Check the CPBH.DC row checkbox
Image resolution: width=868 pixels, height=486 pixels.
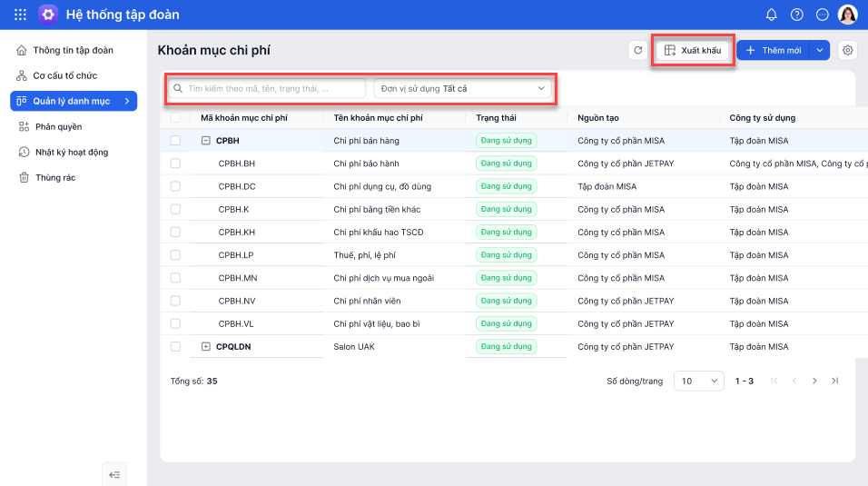click(175, 186)
